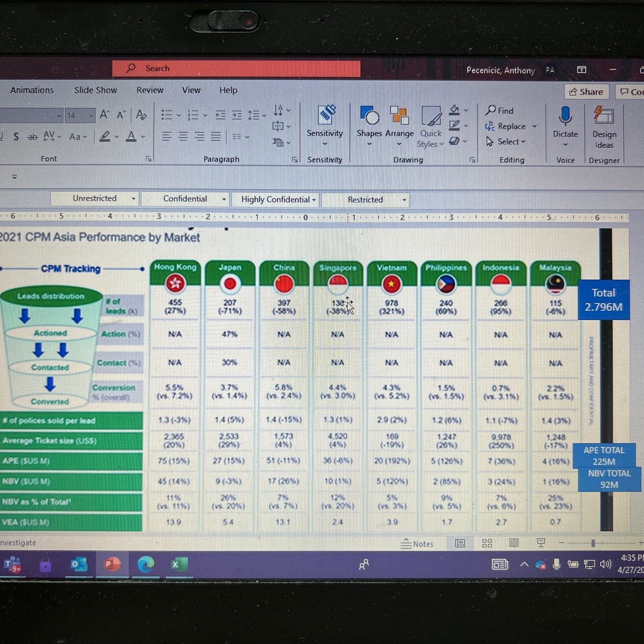Screen dimensions: 644x644
Task: Open Microsoft Teams from the taskbar
Action: (13, 564)
